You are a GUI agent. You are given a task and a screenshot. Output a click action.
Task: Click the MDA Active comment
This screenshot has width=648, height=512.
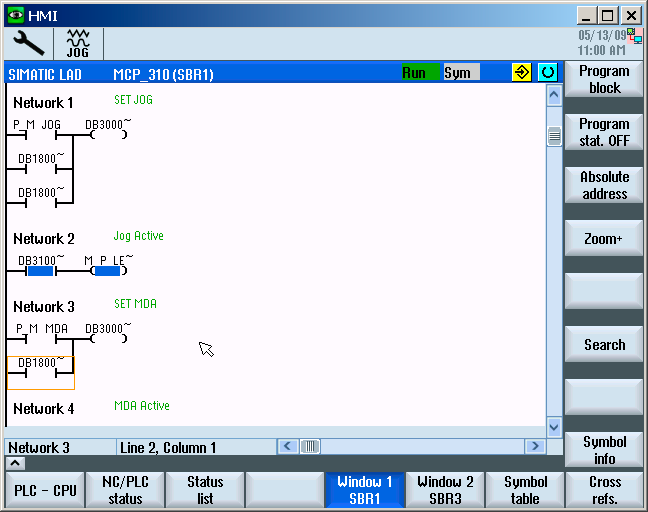pyautogui.click(x=141, y=405)
